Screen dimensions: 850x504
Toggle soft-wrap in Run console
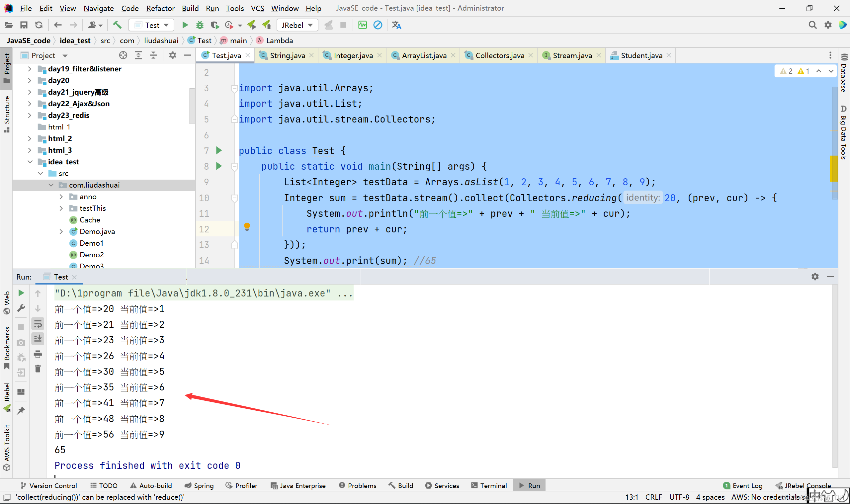[x=38, y=324]
